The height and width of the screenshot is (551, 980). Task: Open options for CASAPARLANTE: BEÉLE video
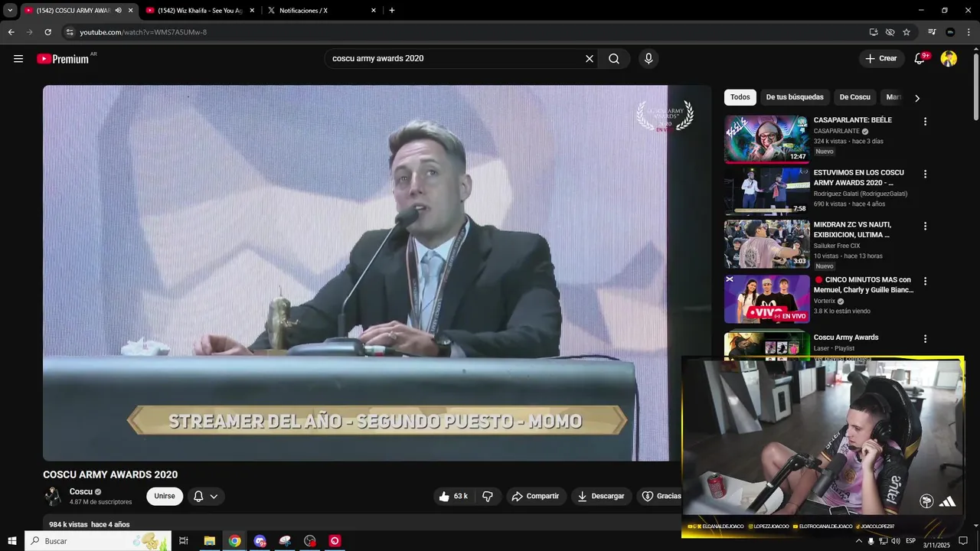tap(925, 122)
